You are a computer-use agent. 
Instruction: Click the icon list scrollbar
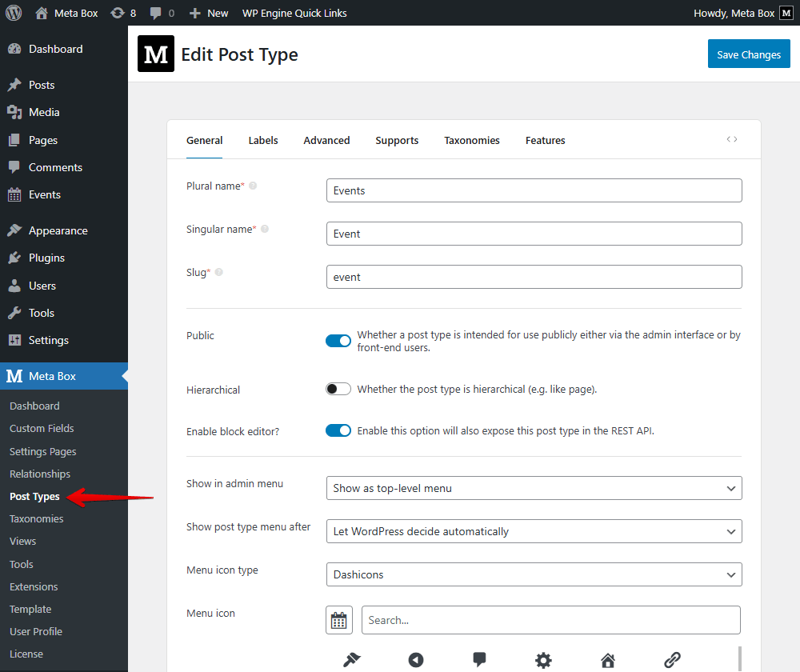tap(739, 658)
